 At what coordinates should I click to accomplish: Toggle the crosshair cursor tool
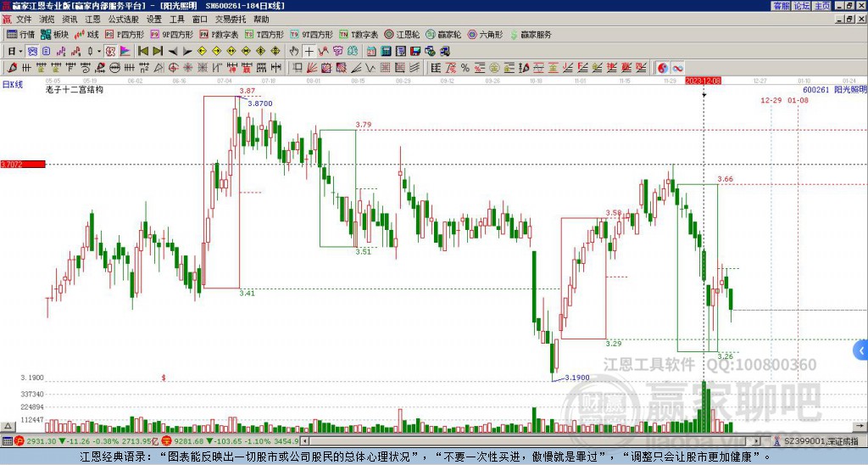(x=309, y=52)
